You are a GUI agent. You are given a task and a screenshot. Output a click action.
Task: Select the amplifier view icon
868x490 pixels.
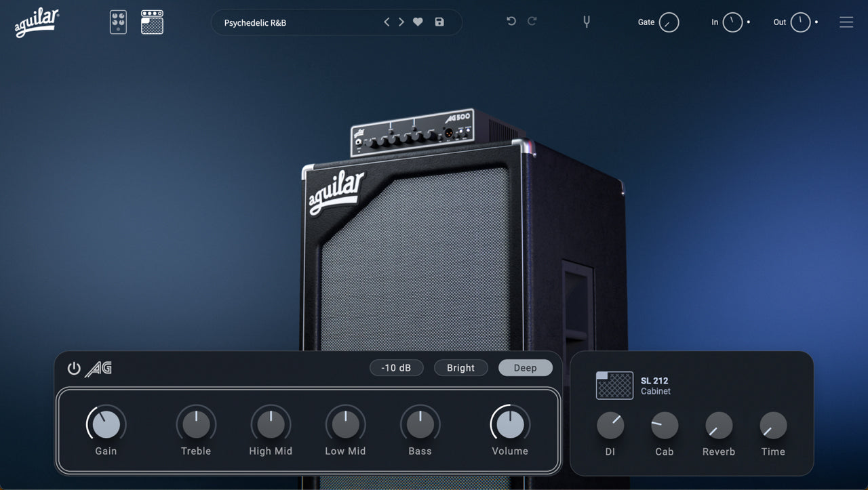pyautogui.click(x=152, y=22)
